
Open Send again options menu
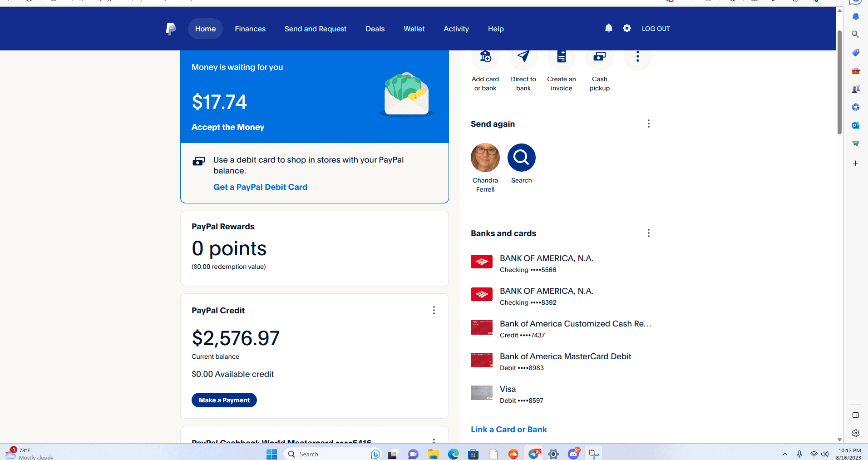pyautogui.click(x=649, y=124)
